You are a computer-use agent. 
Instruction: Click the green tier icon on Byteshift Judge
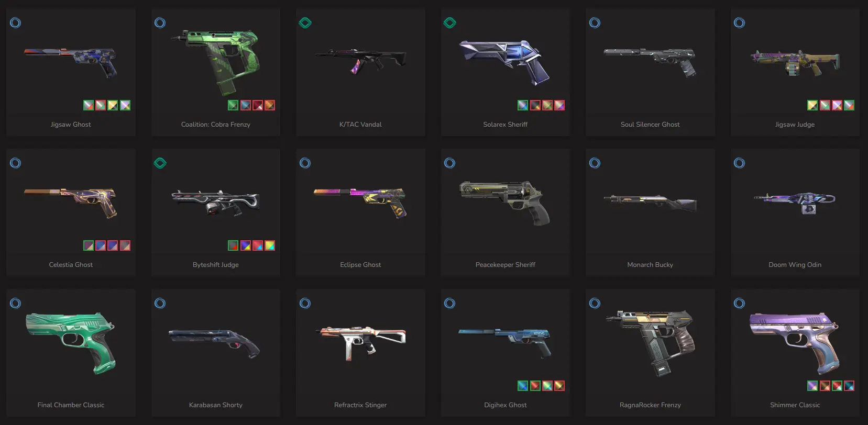coord(160,163)
